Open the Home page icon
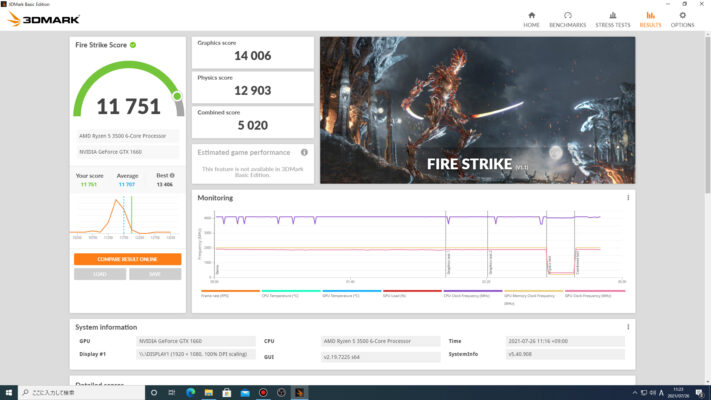This screenshot has width=711, height=400. (x=531, y=20)
